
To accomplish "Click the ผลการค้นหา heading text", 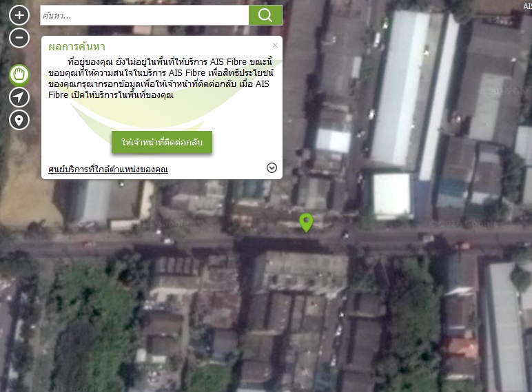I will point(76,46).
